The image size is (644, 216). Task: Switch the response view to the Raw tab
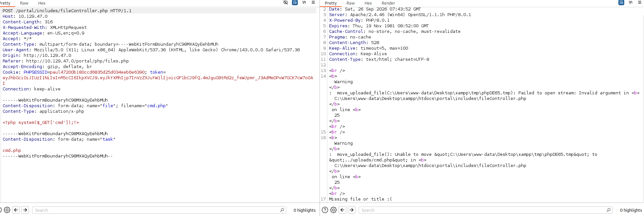[x=351, y=3]
